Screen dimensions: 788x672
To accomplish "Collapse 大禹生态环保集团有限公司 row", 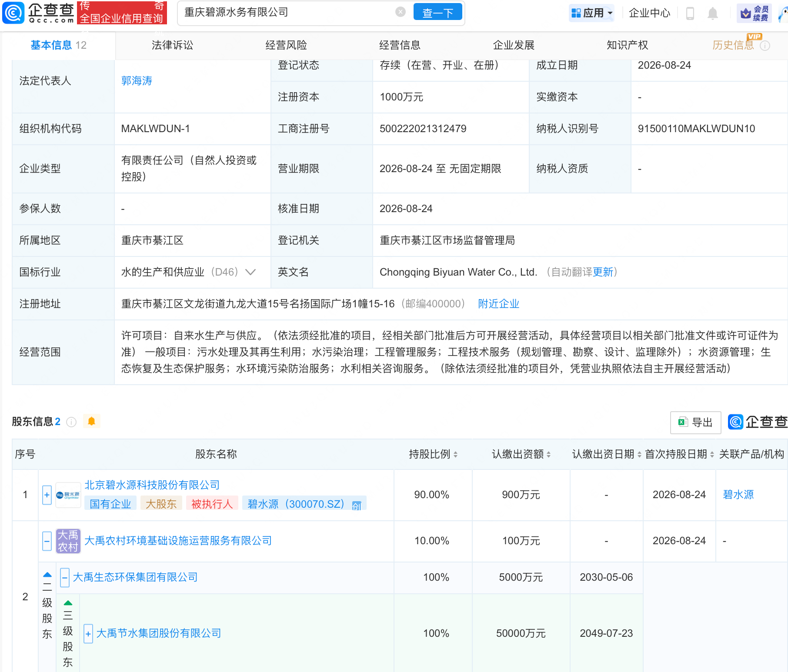I will [65, 578].
